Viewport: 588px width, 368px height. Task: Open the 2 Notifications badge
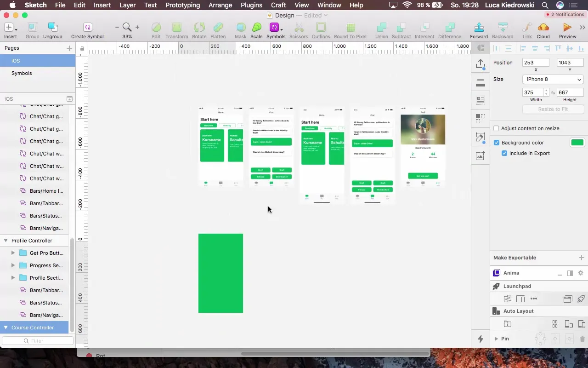[x=565, y=14]
